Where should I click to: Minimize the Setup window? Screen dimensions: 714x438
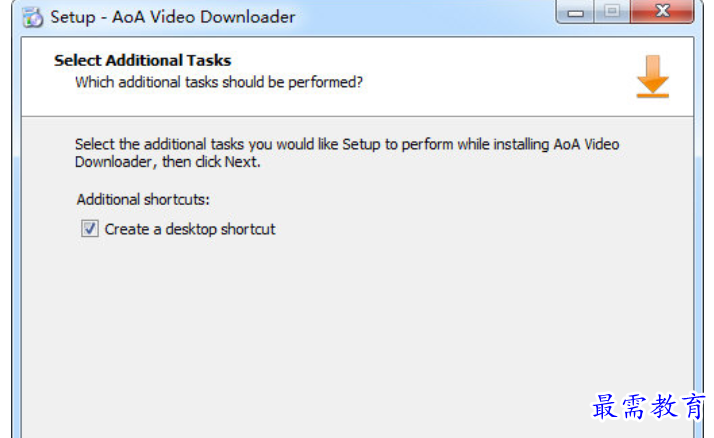pos(575,12)
